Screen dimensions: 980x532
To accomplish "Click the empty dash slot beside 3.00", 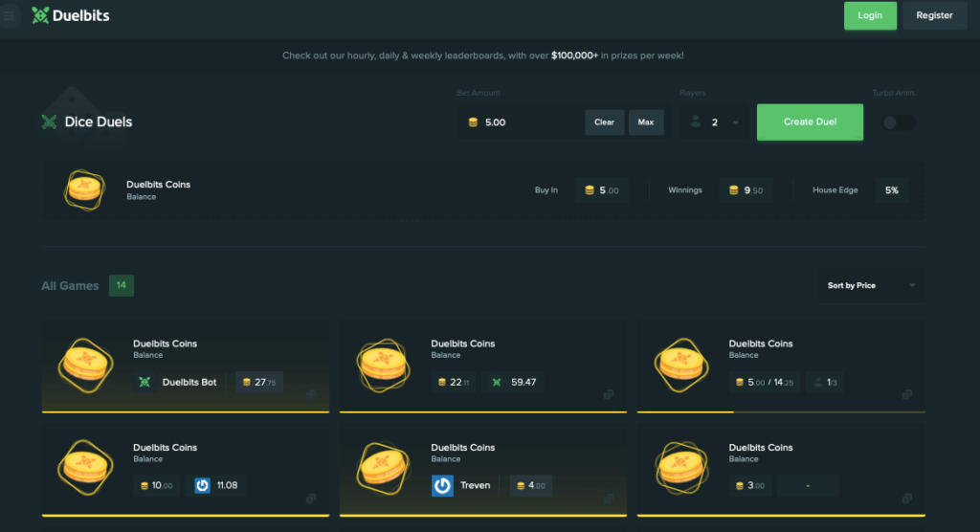I will [x=808, y=486].
